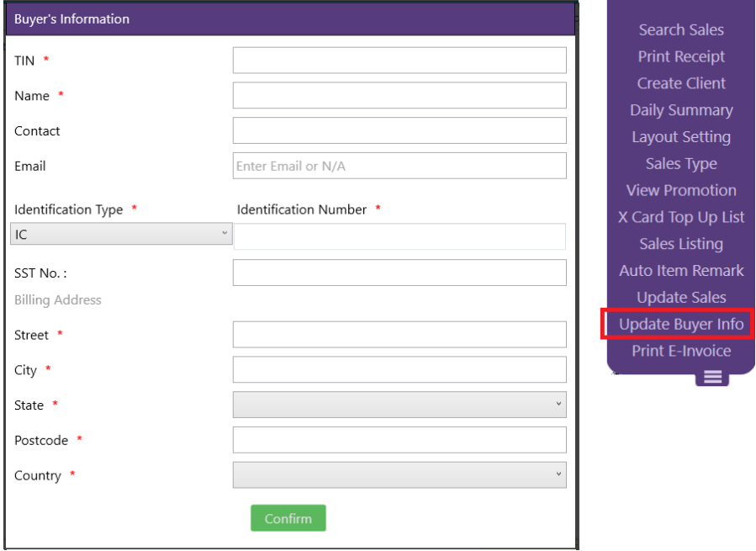The image size is (756, 551).
Task: Open the Identification Type dropdown
Action: (x=121, y=235)
